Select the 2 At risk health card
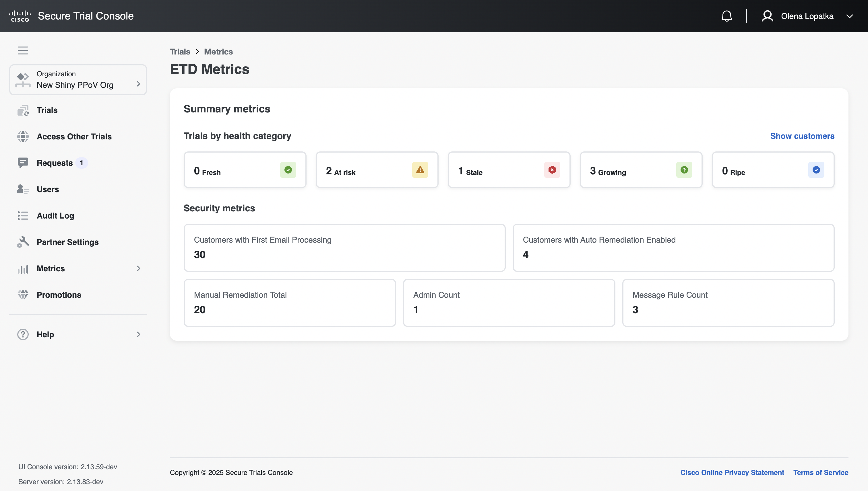Screen dimensions: 868x491 [377, 169]
